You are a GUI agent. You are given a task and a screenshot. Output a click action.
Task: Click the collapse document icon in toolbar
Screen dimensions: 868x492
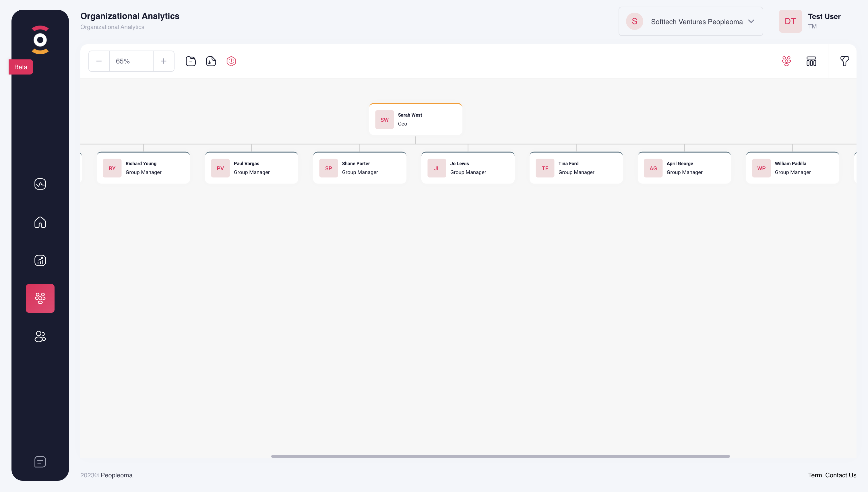[191, 61]
